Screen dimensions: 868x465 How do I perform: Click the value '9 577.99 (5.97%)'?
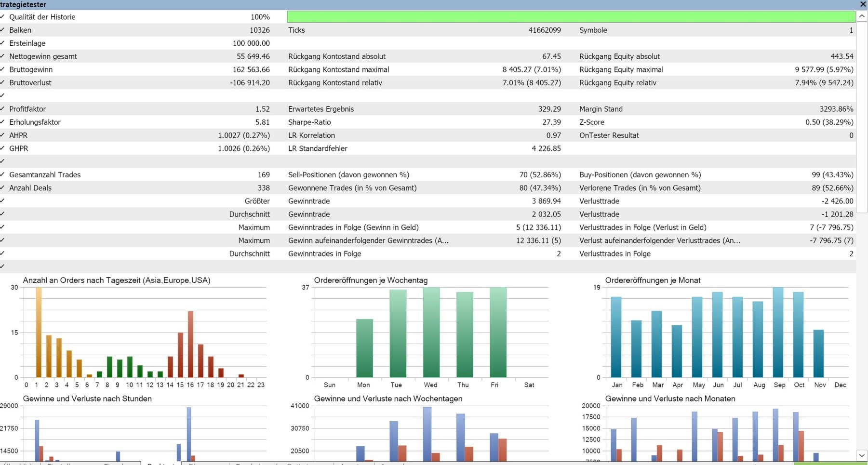(x=824, y=69)
